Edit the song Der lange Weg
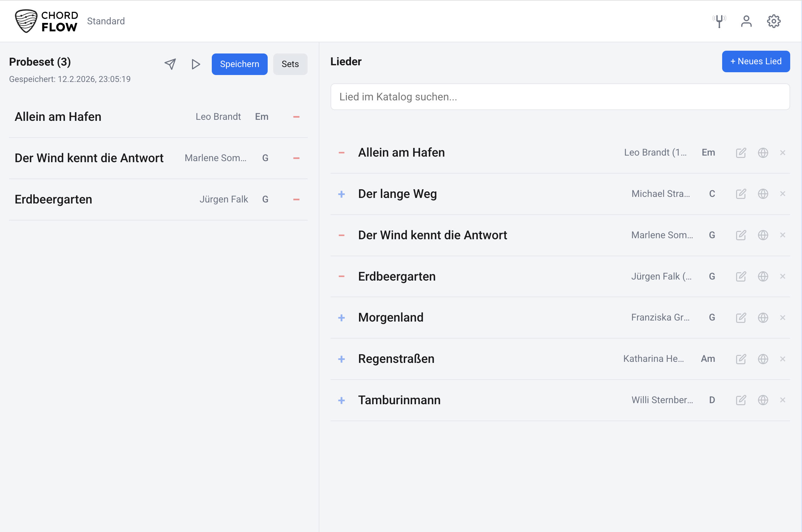The image size is (802, 532). 741,194
